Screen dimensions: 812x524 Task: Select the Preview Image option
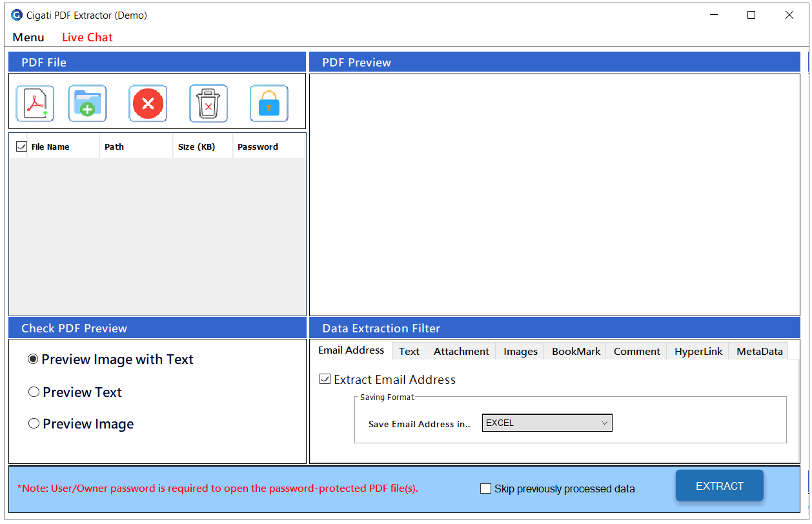[x=34, y=423]
